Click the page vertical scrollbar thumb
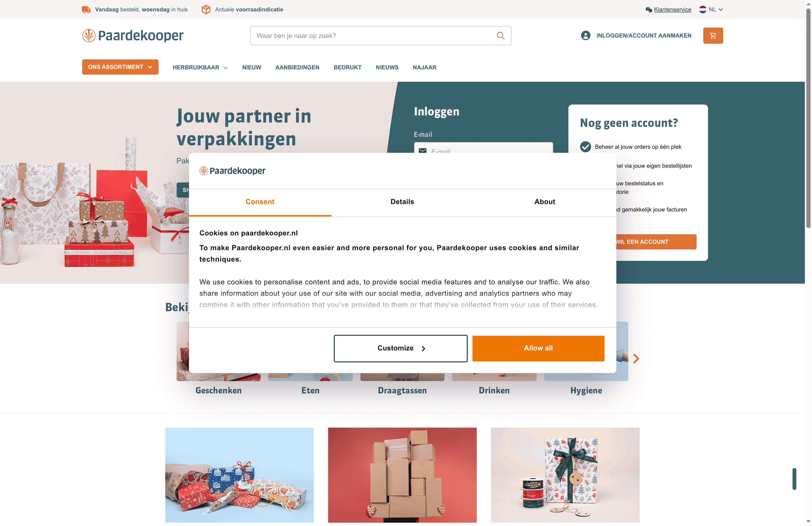Image resolution: width=812 pixels, height=526 pixels. pyautogui.click(x=808, y=118)
